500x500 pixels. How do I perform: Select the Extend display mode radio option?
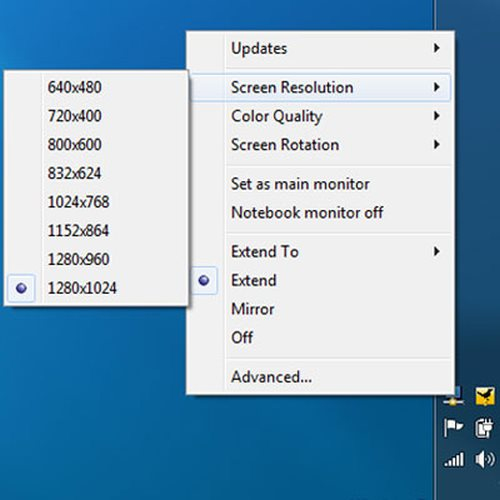(x=204, y=280)
